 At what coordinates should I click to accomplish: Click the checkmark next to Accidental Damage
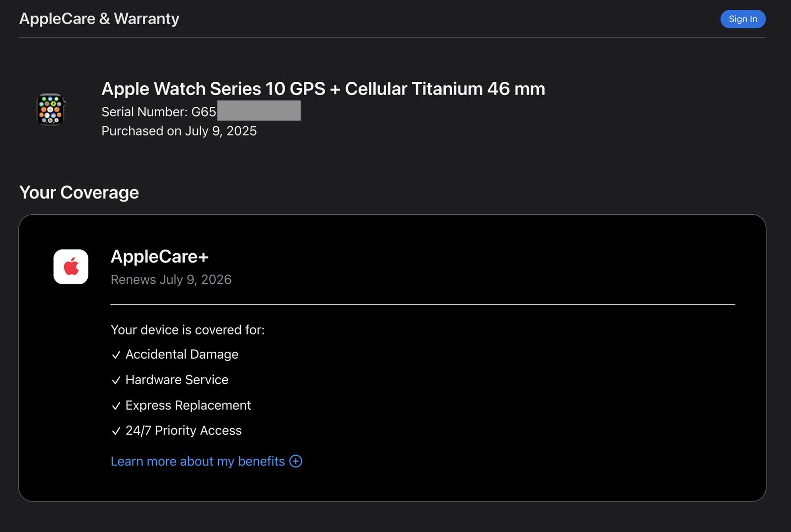(x=116, y=355)
